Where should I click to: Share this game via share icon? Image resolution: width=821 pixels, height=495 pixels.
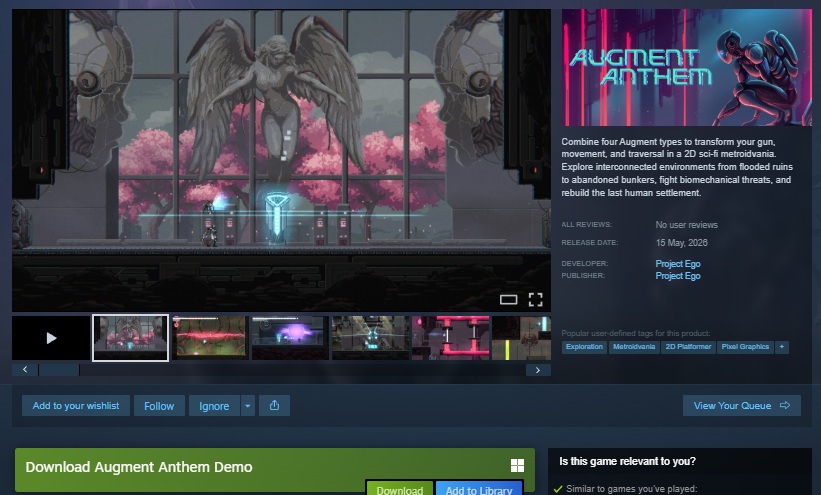point(274,405)
